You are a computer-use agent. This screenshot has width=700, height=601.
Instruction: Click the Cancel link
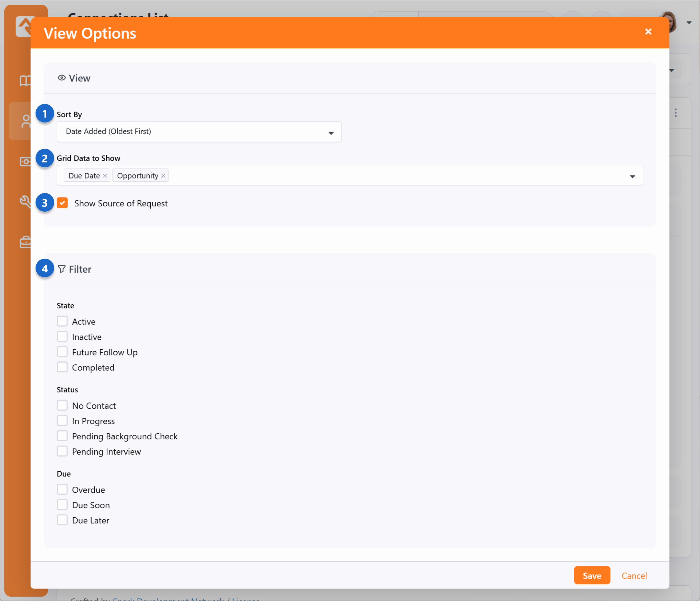(x=634, y=575)
